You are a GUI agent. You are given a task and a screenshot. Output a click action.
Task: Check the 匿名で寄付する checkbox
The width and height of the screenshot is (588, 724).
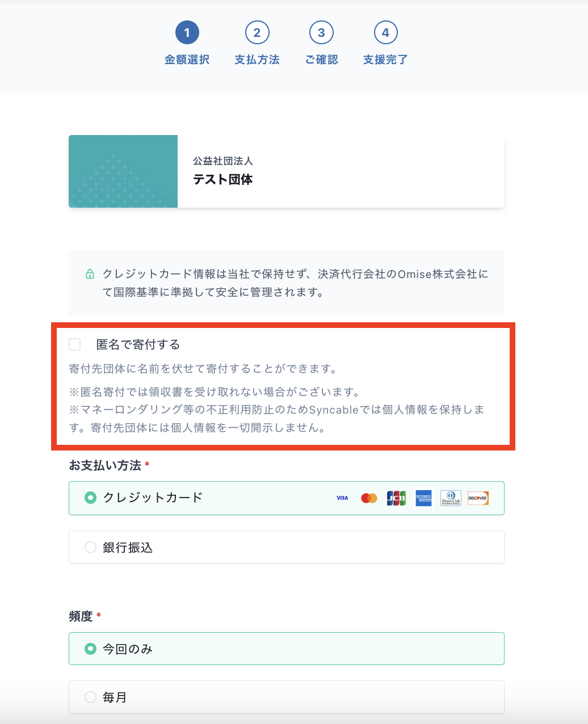(x=75, y=344)
